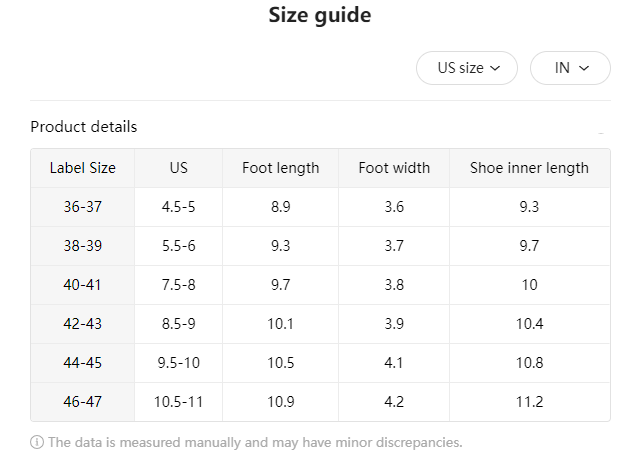640x466 pixels.
Task: Click the Foot length column header
Action: (281, 168)
